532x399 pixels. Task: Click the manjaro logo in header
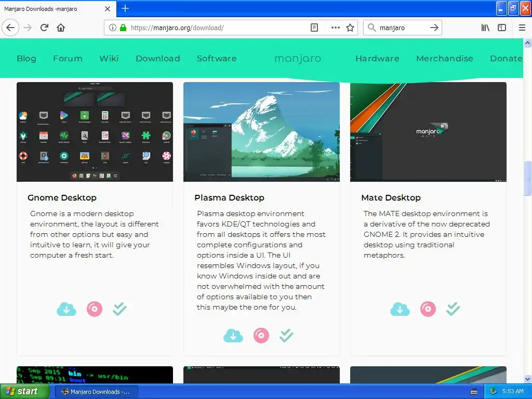[298, 59]
